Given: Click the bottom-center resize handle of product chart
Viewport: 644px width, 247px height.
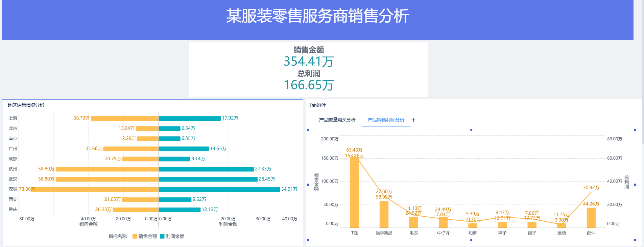Looking at the screenshot, I should [471, 240].
